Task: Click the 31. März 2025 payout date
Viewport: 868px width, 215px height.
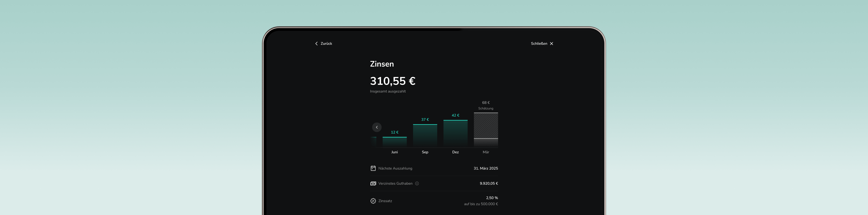Action: [x=486, y=168]
